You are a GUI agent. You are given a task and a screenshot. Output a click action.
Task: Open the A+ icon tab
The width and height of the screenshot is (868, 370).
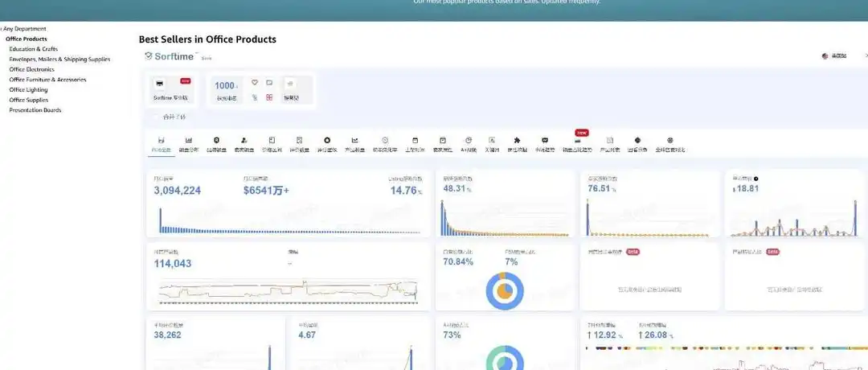[469, 145]
